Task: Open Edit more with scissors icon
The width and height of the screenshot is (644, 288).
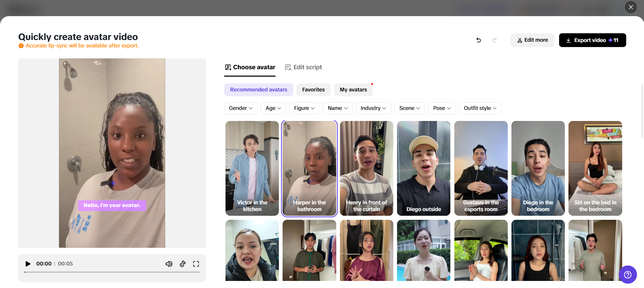Action: pyautogui.click(x=532, y=40)
